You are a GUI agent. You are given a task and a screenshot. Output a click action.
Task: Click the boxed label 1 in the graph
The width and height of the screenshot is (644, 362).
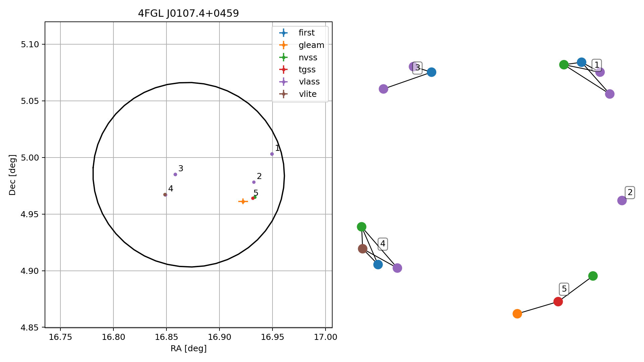pyautogui.click(x=596, y=65)
